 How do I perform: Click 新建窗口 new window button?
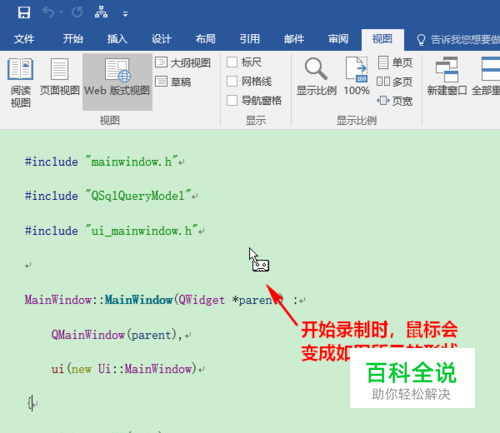coord(447,77)
